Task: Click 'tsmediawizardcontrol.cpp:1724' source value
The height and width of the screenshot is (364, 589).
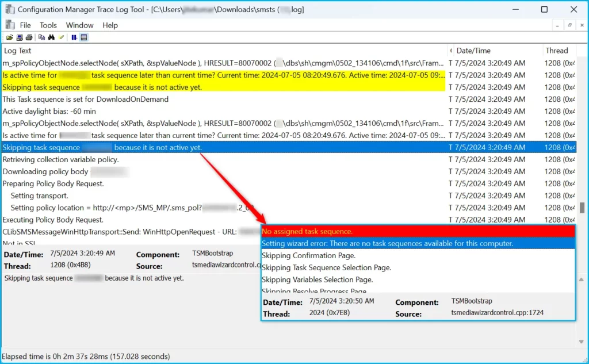Action: tap(498, 313)
